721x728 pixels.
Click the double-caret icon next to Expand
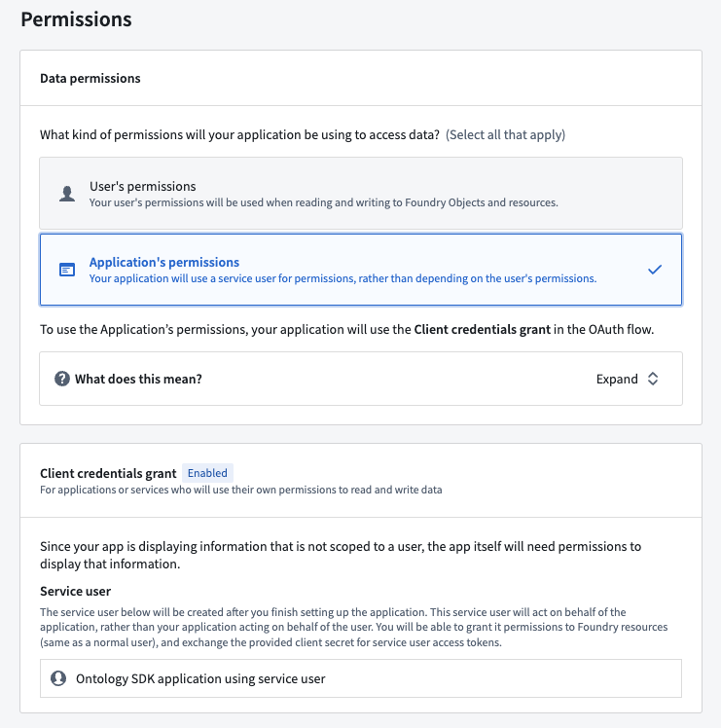pyautogui.click(x=653, y=379)
